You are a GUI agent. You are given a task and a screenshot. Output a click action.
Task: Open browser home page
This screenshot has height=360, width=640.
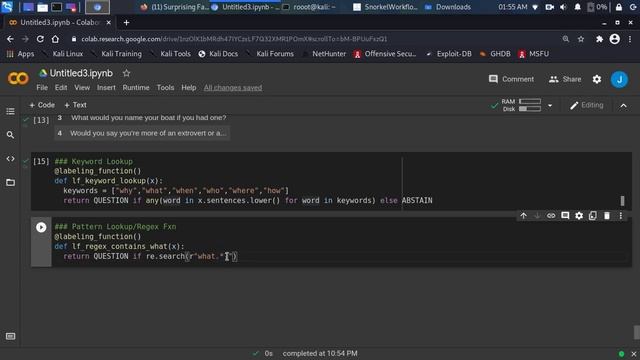click(55, 39)
